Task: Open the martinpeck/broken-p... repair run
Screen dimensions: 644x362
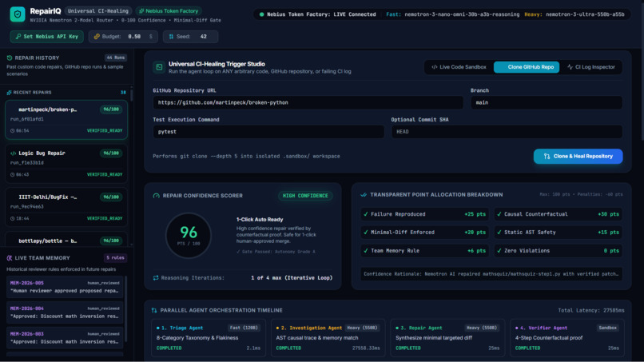Action: click(66, 120)
